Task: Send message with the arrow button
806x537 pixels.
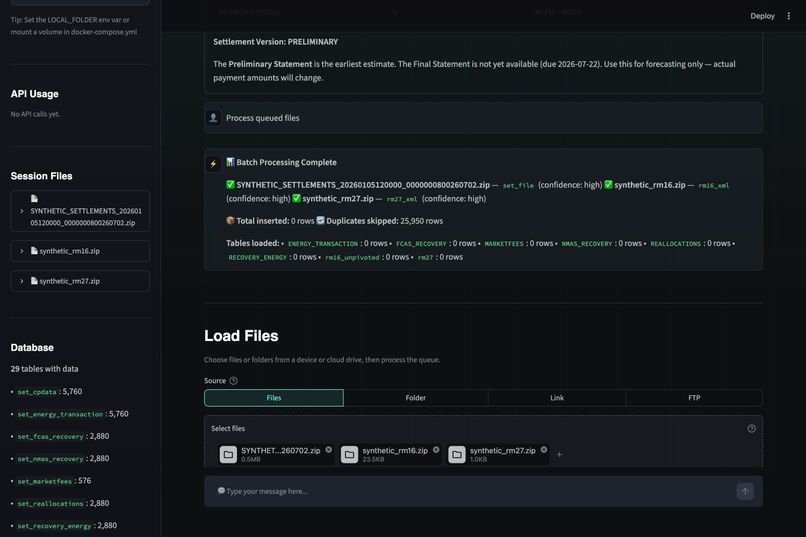Action: tap(745, 491)
